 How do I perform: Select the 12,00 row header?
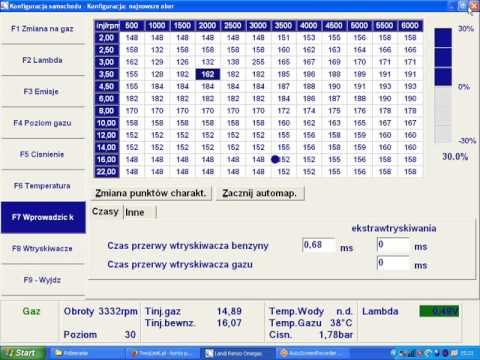[x=107, y=135]
